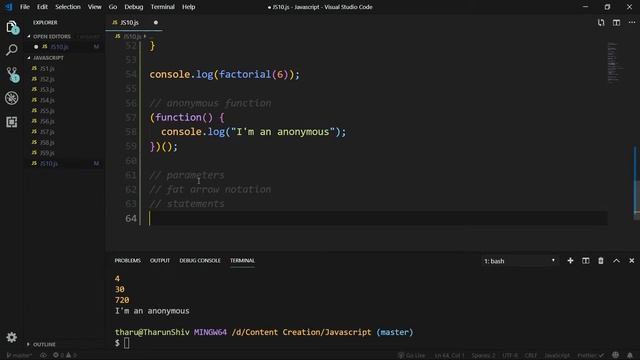Click Go Live in the status bar

coord(411,356)
